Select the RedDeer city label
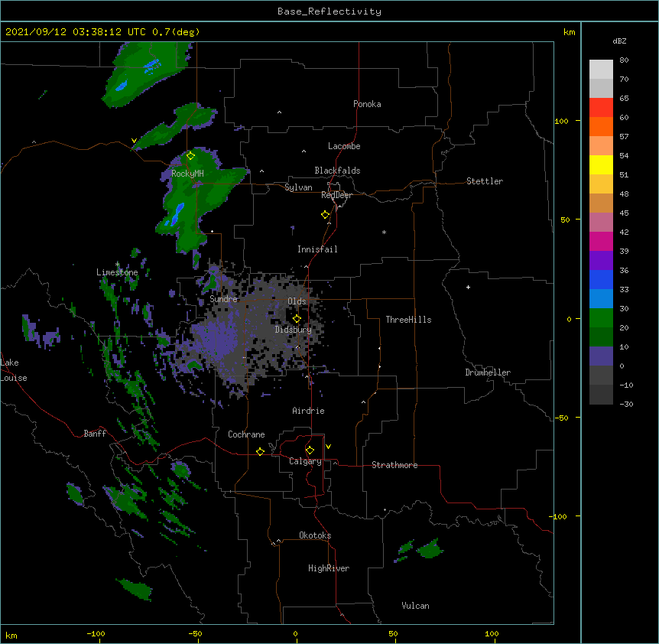The height and width of the screenshot is (644, 659). pos(336,195)
